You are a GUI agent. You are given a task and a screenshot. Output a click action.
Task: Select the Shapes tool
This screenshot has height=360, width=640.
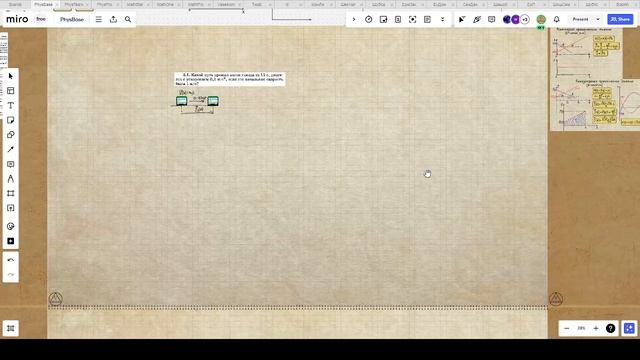click(11, 135)
